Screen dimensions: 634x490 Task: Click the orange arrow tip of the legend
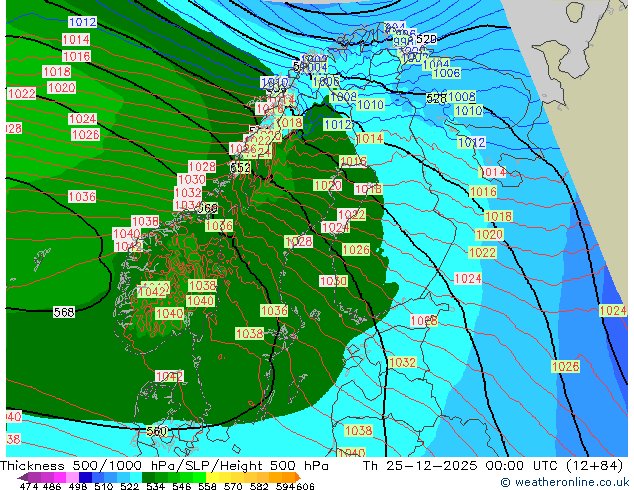pos(298,477)
